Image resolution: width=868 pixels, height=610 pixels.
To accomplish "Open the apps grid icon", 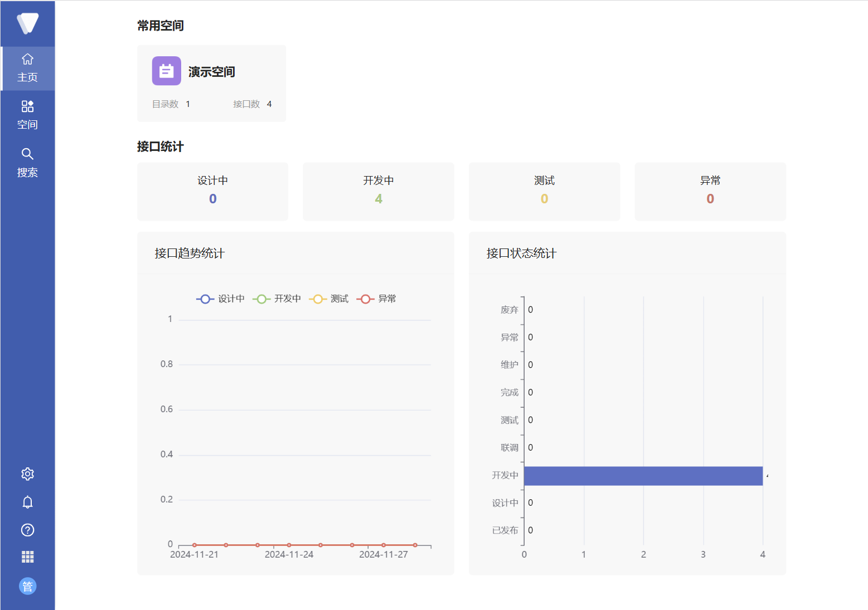I will point(27,557).
